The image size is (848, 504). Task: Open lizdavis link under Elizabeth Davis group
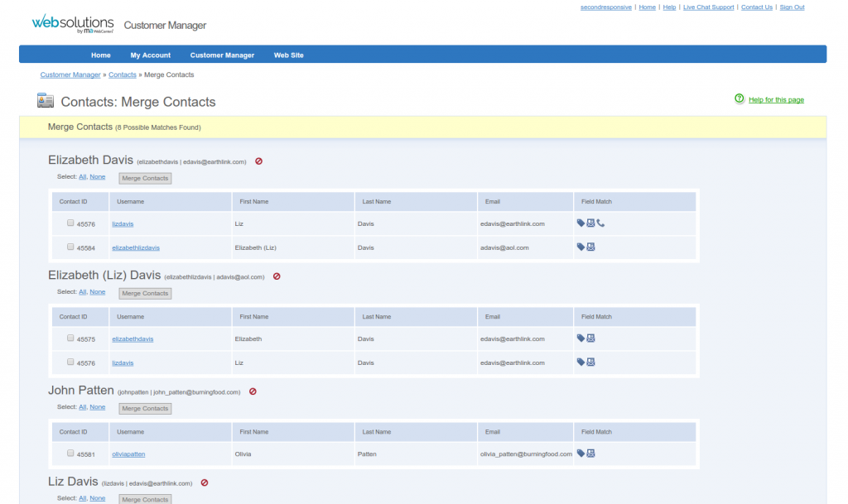123,223
